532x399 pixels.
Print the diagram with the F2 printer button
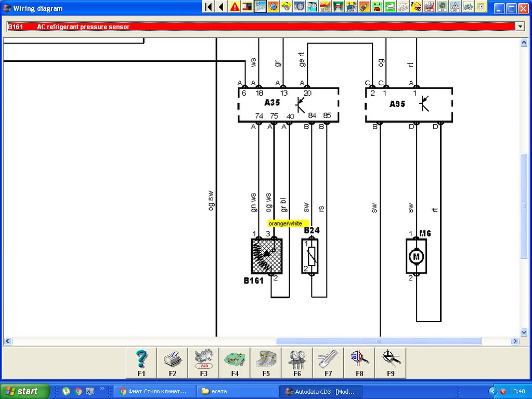173,362
